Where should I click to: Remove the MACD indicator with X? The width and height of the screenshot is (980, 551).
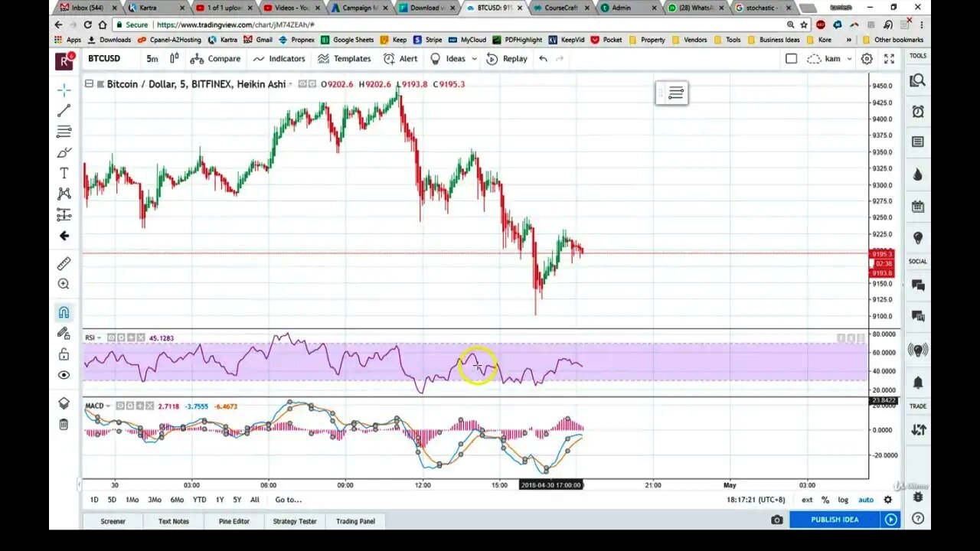pos(149,406)
